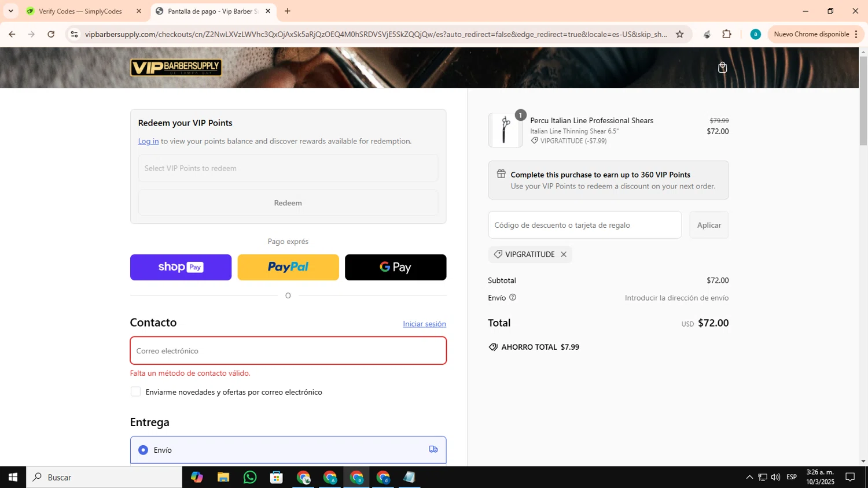Open the Select VIP Points to redeem dropdown
The width and height of the screenshot is (868, 488).
(288, 168)
